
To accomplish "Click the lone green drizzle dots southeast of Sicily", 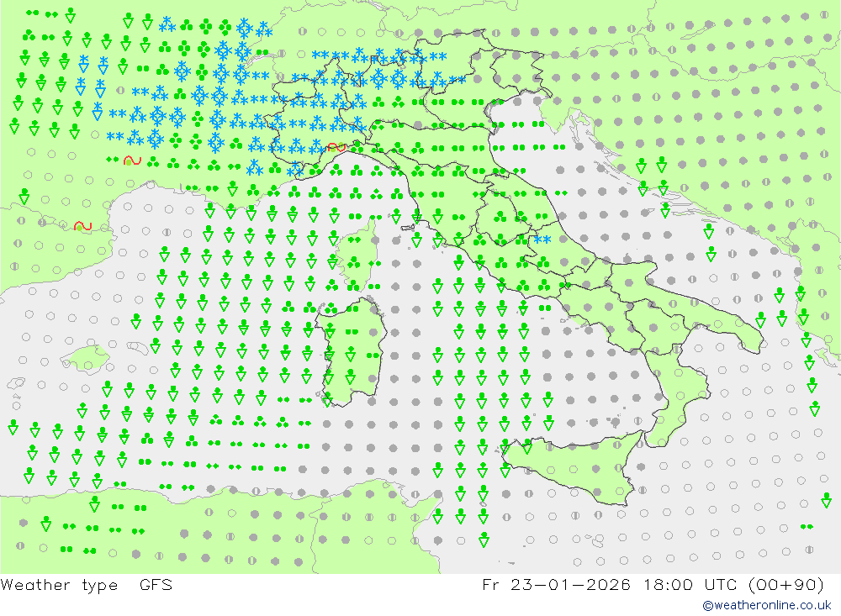I will (x=807, y=527).
